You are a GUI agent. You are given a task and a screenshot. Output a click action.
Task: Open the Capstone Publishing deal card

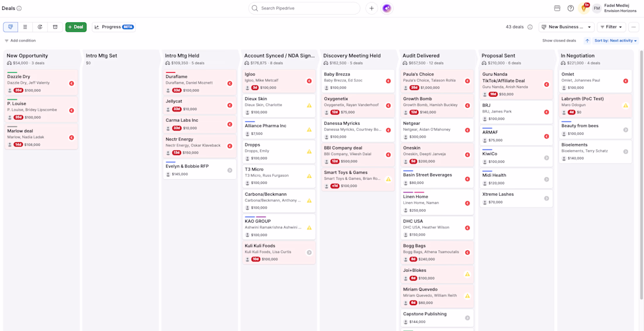pos(437,318)
